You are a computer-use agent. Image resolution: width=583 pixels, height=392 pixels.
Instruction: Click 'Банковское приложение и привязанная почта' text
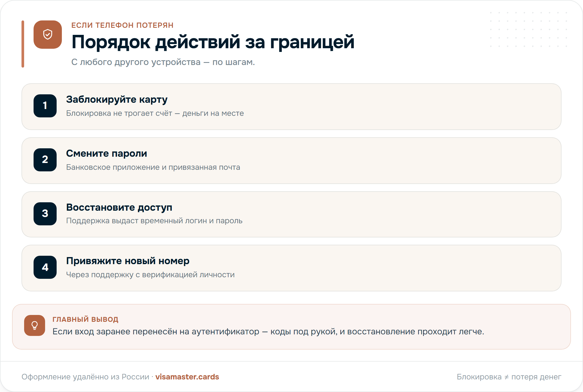tap(153, 167)
